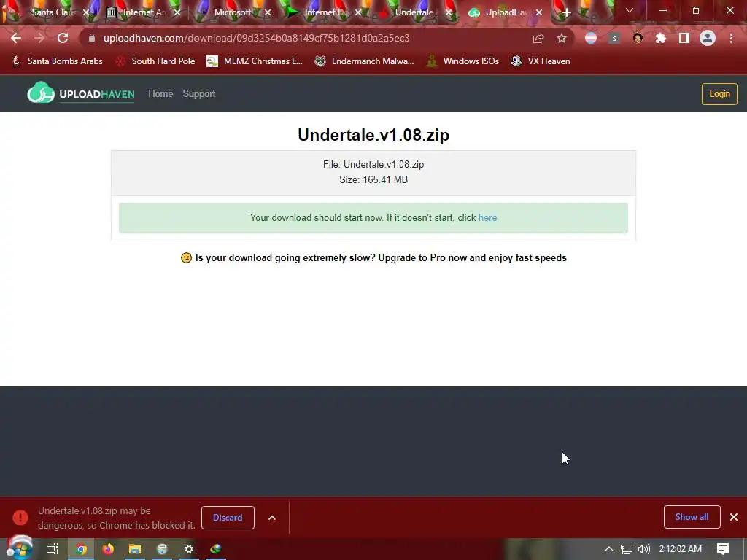747x560 pixels.
Task: Open the tab search dropdown arrow
Action: 630,10
